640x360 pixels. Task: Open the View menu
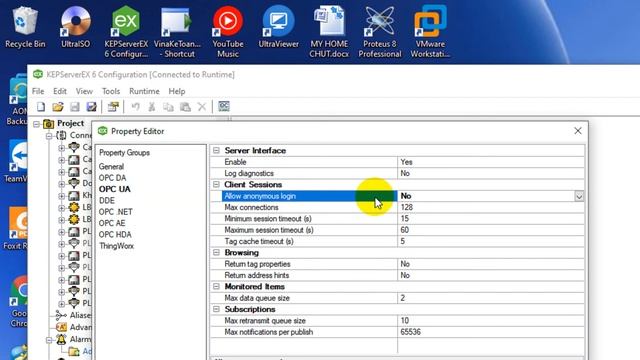84,91
